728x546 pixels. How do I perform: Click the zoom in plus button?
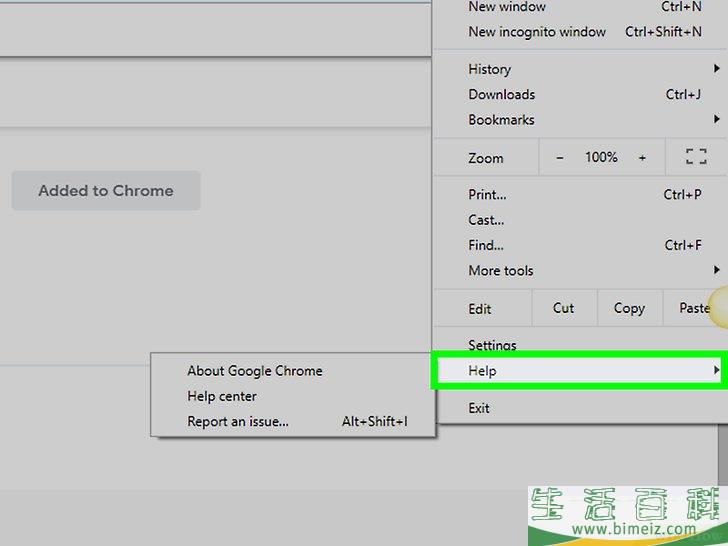click(642, 157)
